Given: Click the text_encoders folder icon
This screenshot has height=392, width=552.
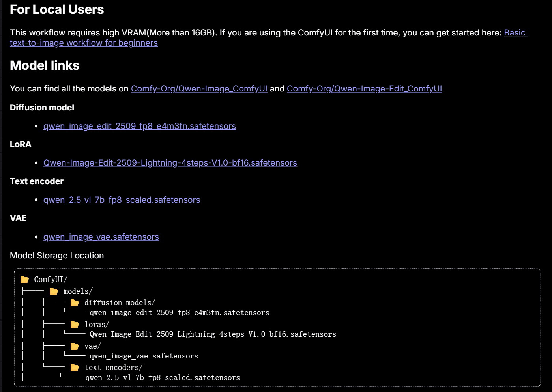Looking at the screenshot, I should 75,368.
